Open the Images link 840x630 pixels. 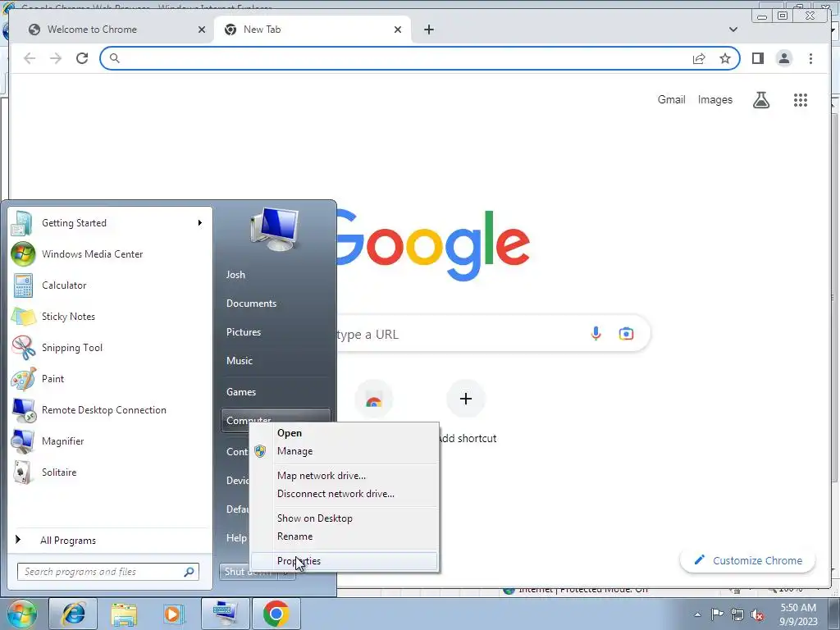point(714,99)
